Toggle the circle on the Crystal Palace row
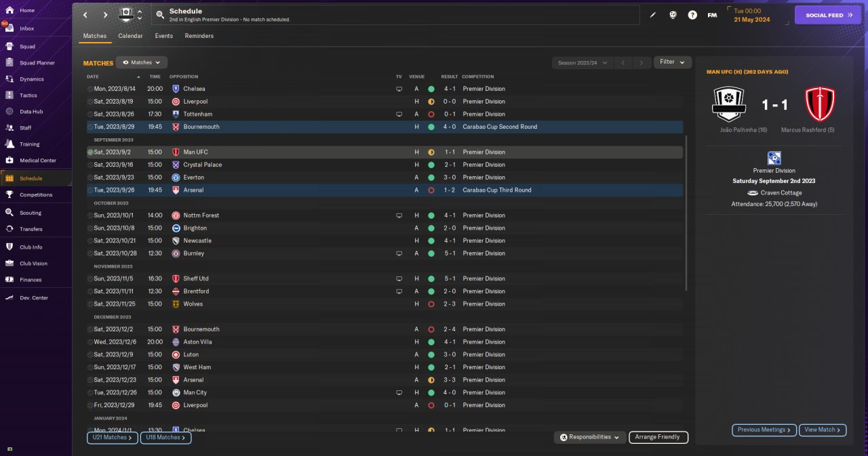 (x=90, y=165)
